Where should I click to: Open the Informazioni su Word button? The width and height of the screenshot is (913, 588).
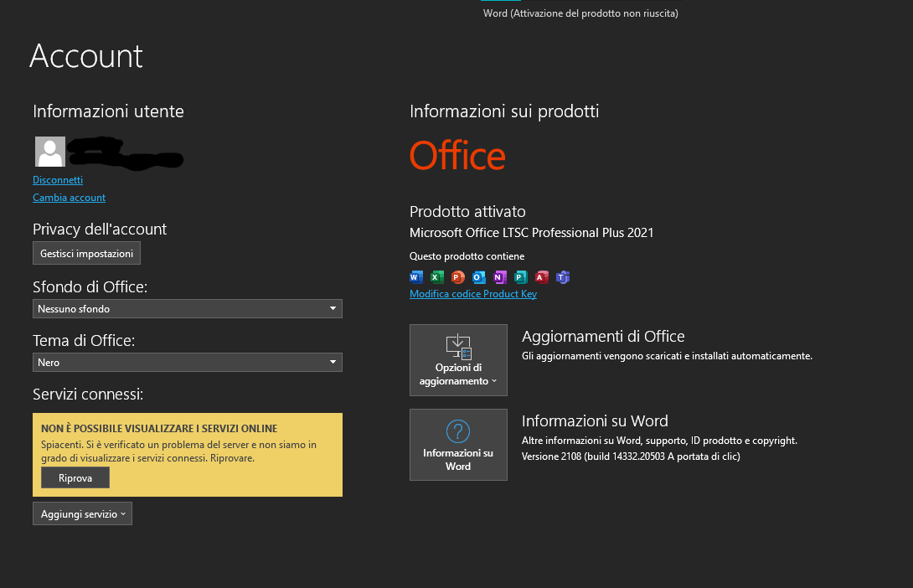[x=458, y=445]
